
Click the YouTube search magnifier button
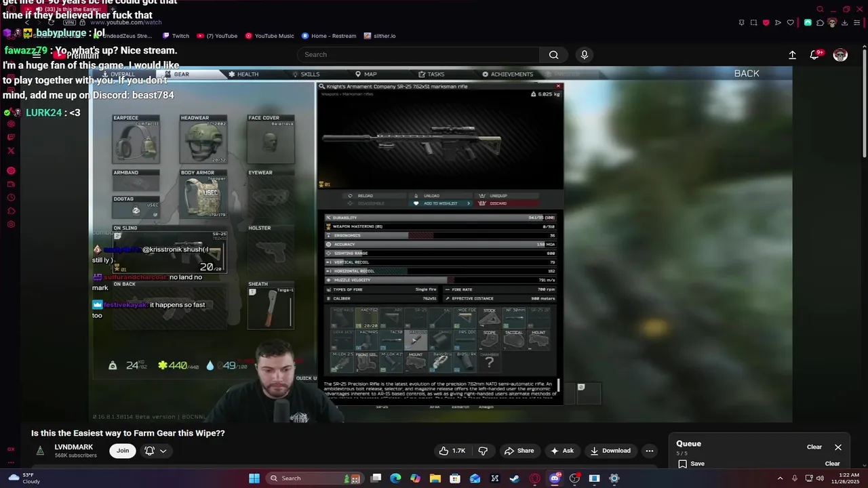pos(554,55)
